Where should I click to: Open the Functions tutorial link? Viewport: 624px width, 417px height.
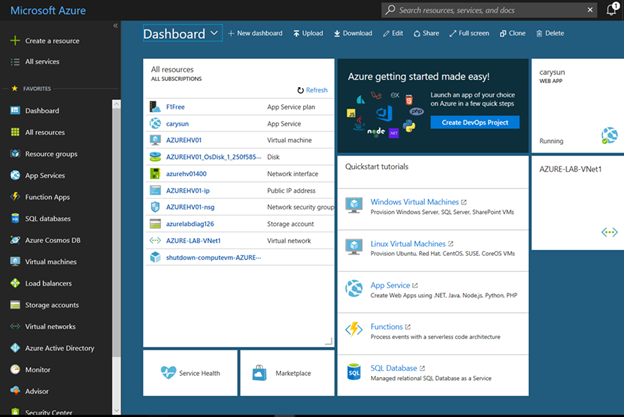pos(386,327)
